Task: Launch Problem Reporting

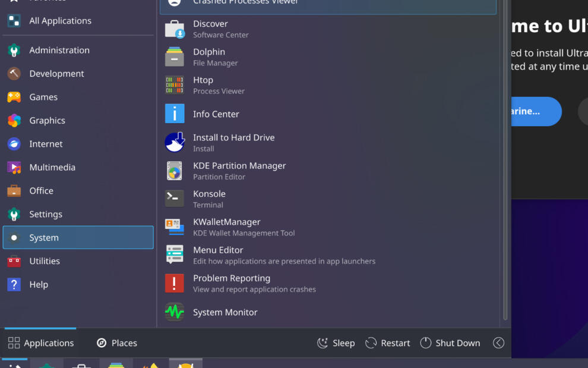Action: coord(328,284)
